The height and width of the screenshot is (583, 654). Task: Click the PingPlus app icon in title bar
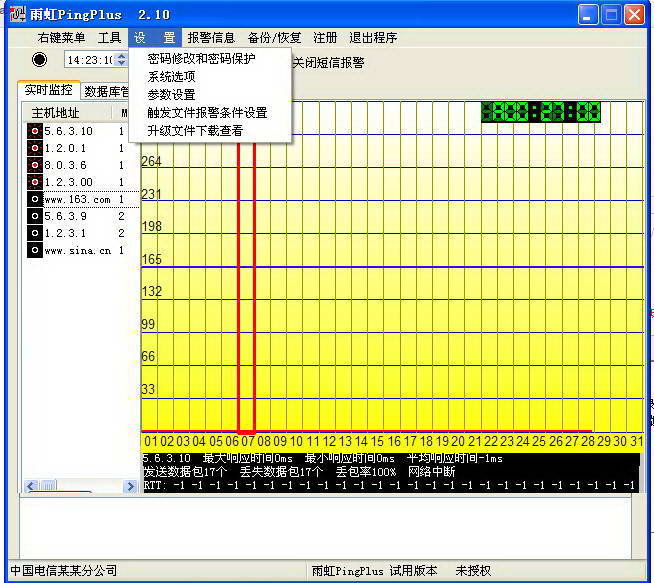pyautogui.click(x=18, y=14)
